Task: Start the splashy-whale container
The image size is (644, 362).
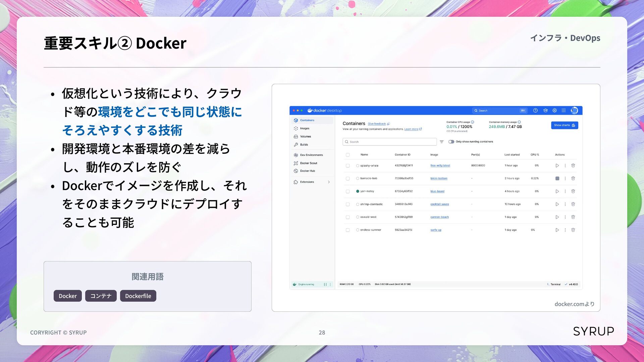Action: click(x=557, y=166)
